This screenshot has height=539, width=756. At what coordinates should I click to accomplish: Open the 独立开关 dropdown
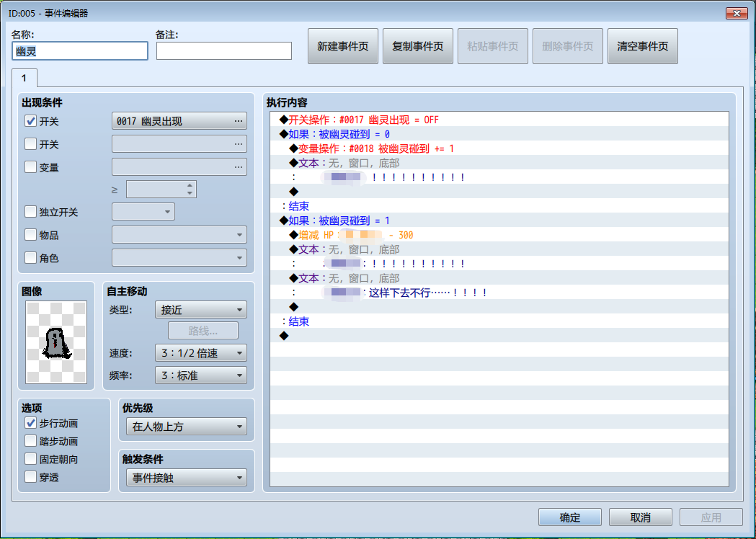(143, 212)
